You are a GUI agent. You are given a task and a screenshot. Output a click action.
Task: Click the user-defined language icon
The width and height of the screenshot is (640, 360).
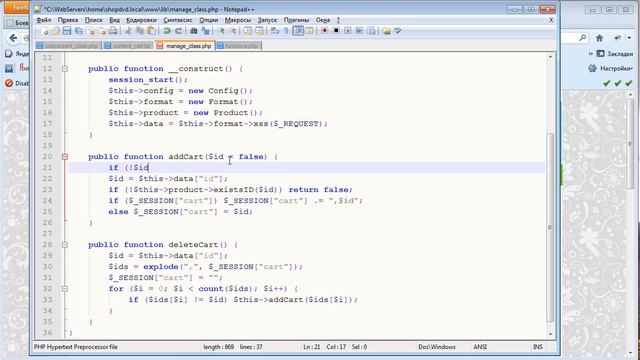coord(309,31)
